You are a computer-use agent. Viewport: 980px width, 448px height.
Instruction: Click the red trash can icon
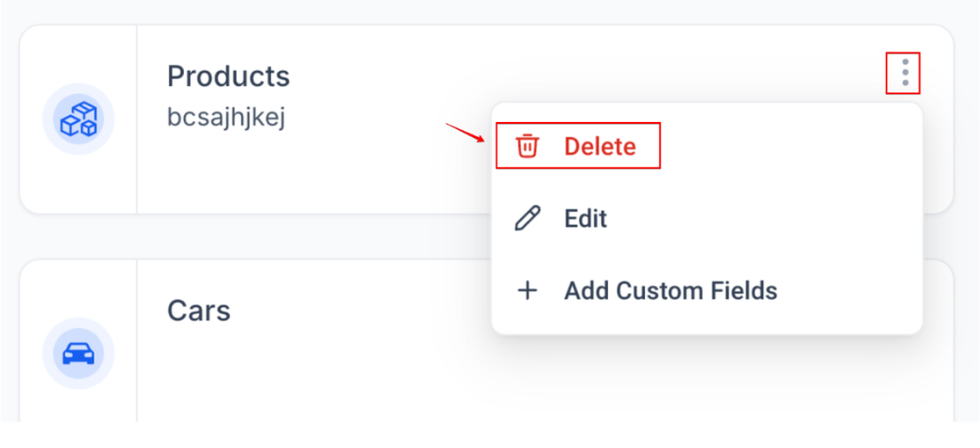pyautogui.click(x=527, y=146)
